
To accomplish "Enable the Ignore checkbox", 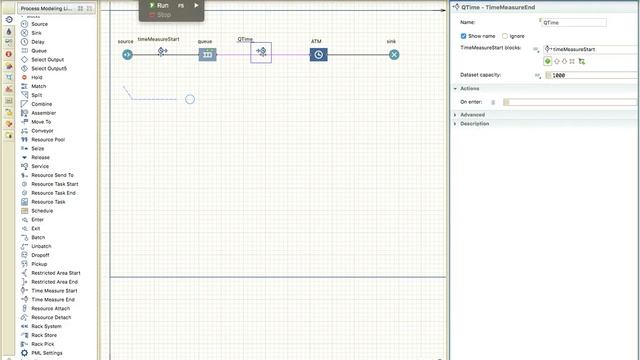I will point(505,36).
